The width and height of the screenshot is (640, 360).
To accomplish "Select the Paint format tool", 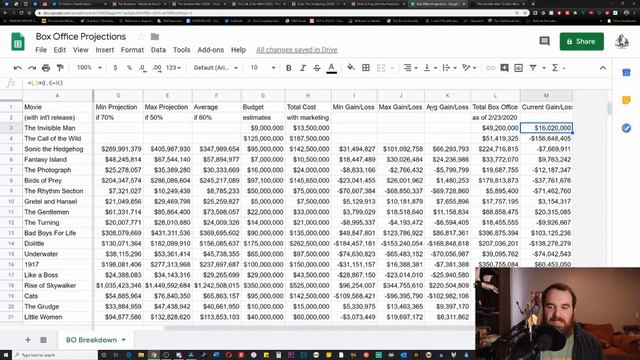I will coord(60,68).
